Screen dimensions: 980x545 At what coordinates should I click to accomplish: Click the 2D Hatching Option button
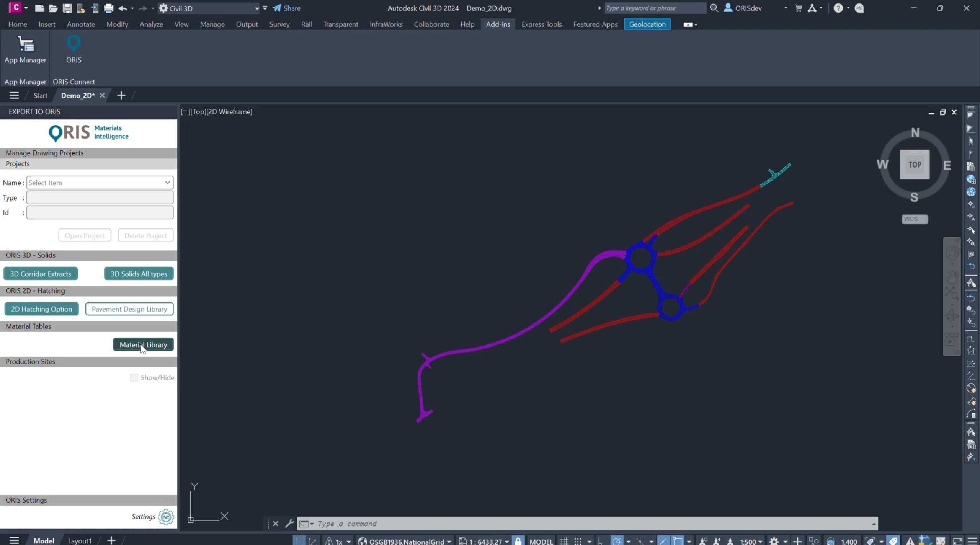tap(41, 309)
